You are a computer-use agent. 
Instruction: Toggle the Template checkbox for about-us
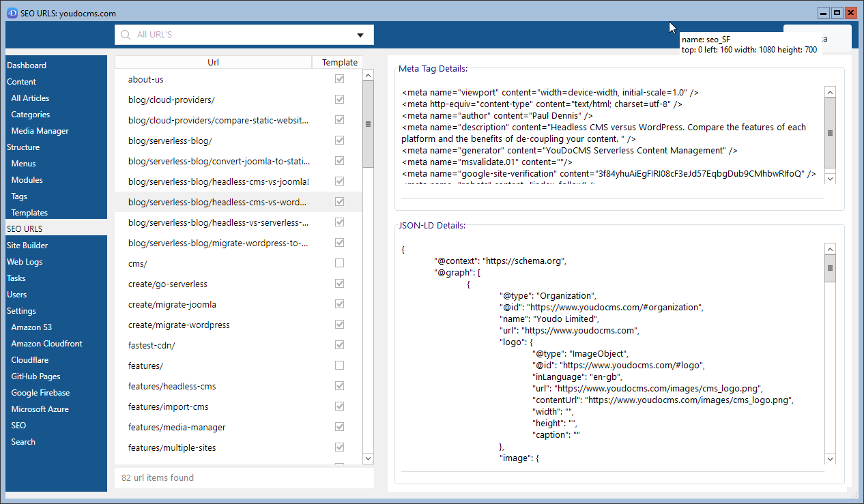(x=339, y=79)
